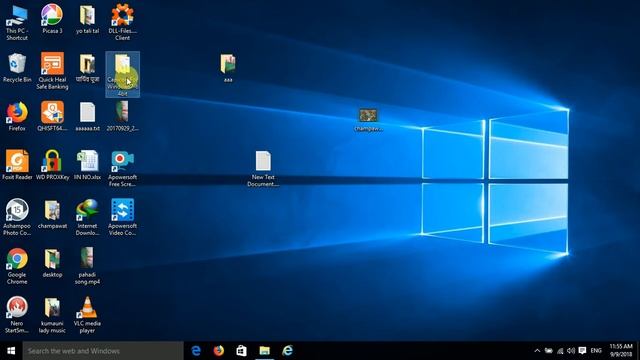
Task: Open the battery status tray icon
Action: 549,351
